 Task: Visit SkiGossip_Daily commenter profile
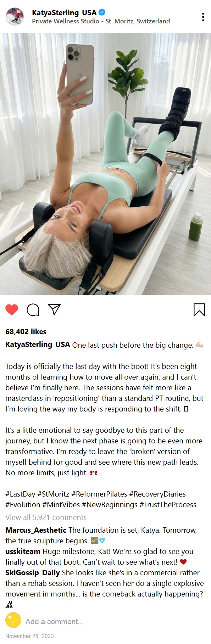tap(33, 573)
